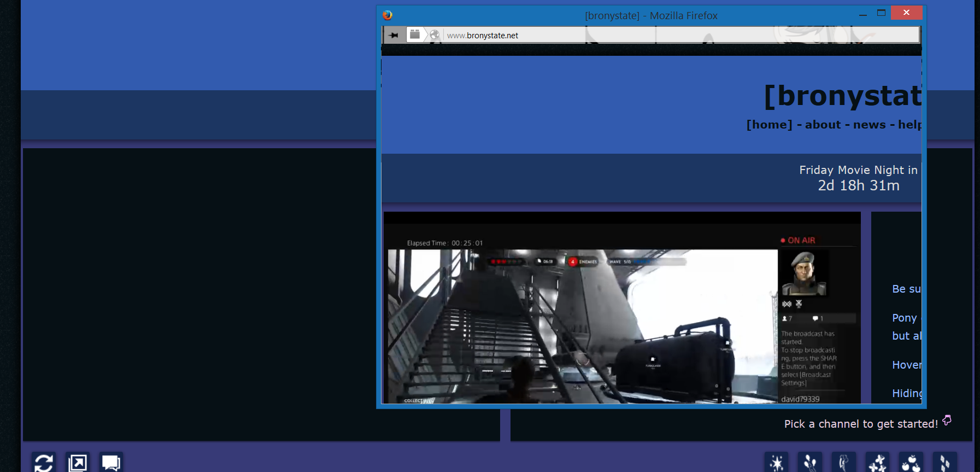The height and width of the screenshot is (472, 980).
Task: Click the pointing hand icon beside channel prompt
Action: click(947, 420)
